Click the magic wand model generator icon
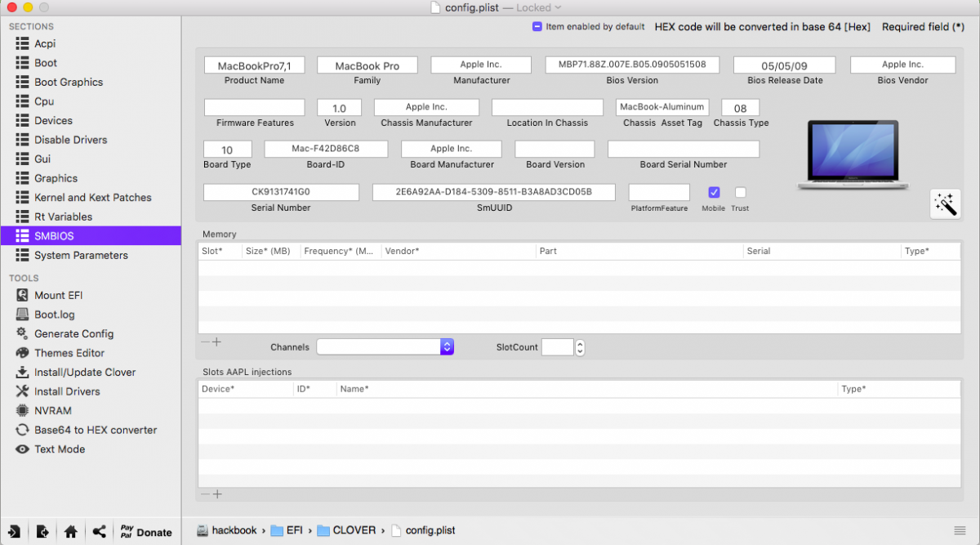 coord(945,204)
